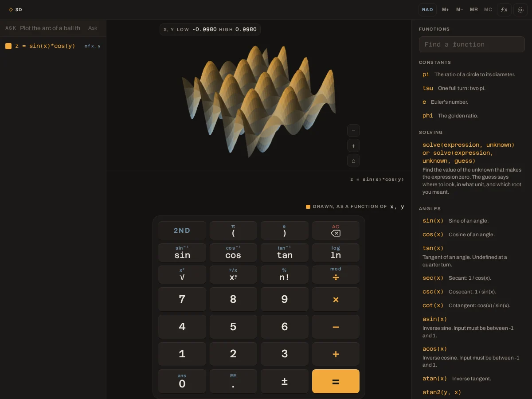Image resolution: width=532 pixels, height=399 pixels.
Task: Insert atan2(y, x) from the functions list
Action: (472, 392)
